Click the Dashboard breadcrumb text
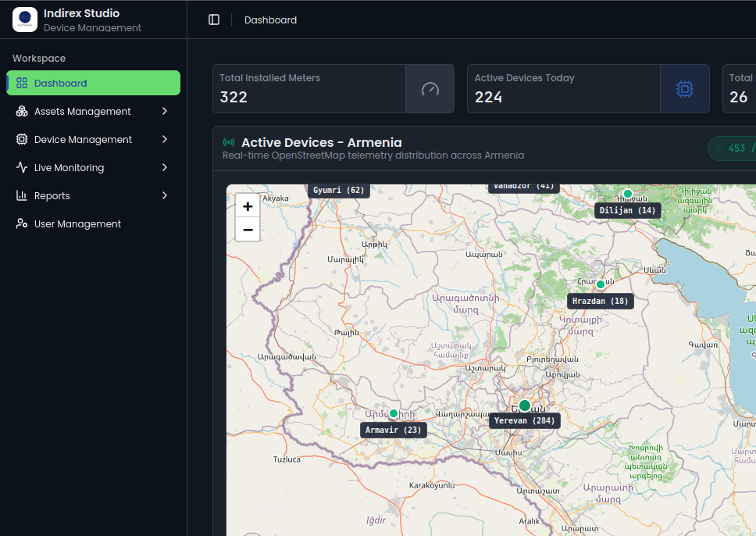756x536 pixels. pos(270,20)
